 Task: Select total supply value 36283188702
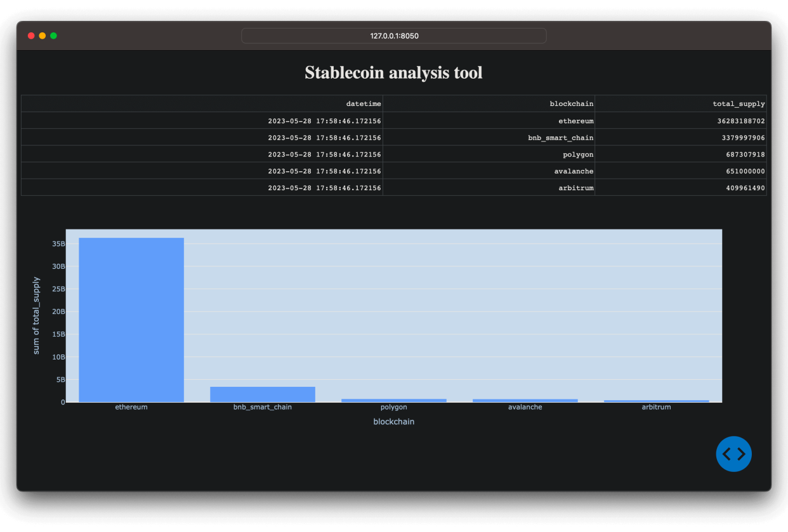[x=737, y=120]
